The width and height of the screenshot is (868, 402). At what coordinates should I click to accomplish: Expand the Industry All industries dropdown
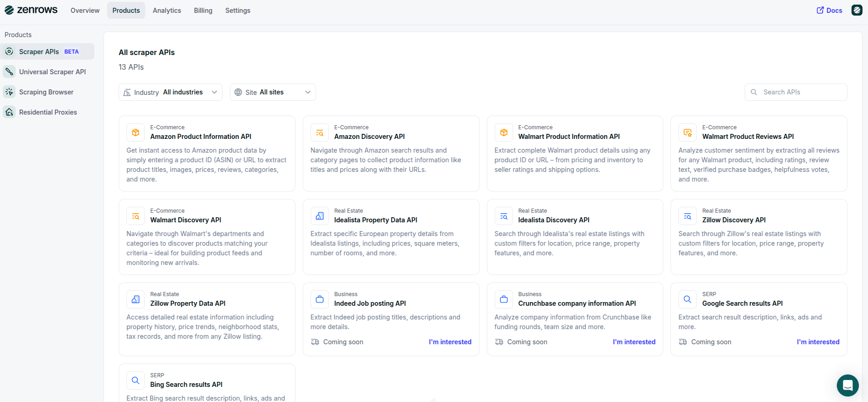pos(170,92)
